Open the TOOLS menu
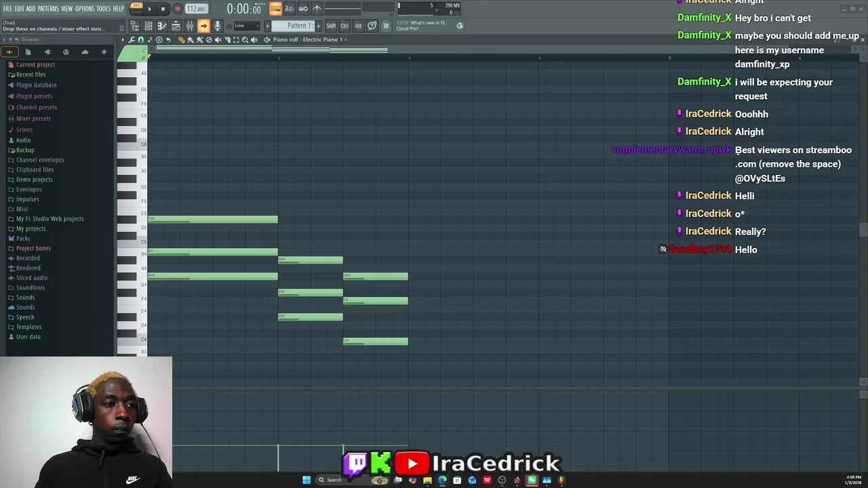The height and width of the screenshot is (488, 868). pos(103,9)
